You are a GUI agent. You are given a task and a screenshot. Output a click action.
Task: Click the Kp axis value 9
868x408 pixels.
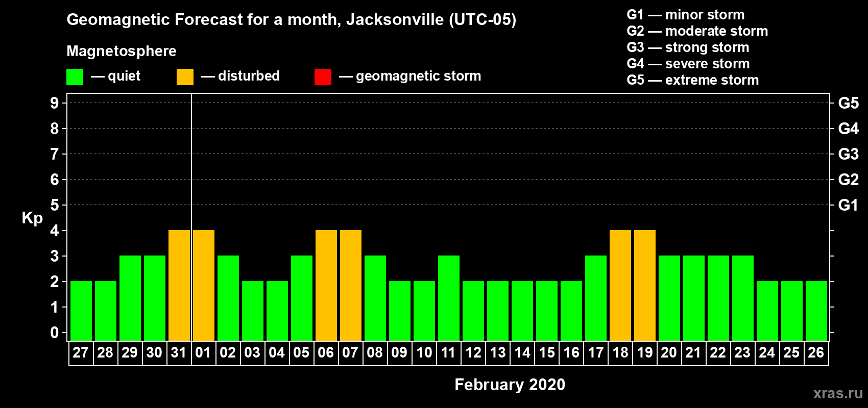[55, 103]
